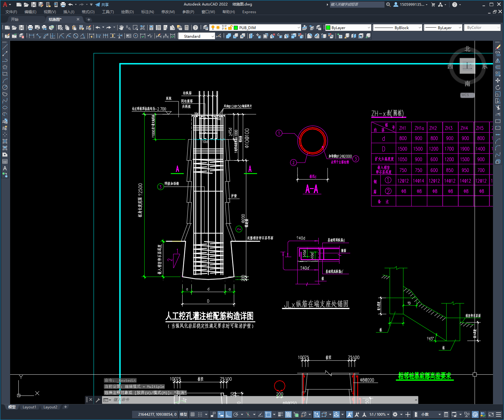This screenshot has height=420, width=504.
Task: Open the Standard dimension style dropdown
Action: click(197, 36)
